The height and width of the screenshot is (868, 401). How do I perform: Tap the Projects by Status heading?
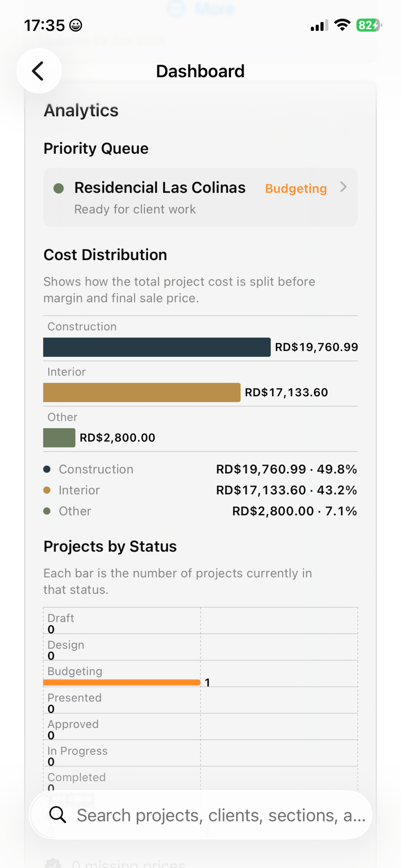click(x=110, y=546)
